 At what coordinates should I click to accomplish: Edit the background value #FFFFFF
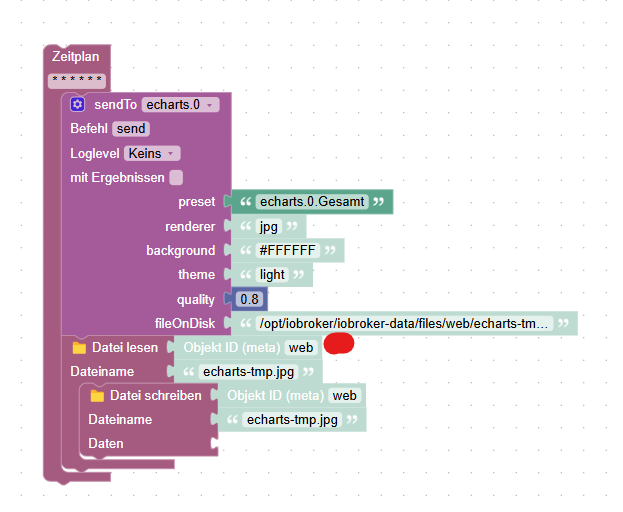coord(288,251)
